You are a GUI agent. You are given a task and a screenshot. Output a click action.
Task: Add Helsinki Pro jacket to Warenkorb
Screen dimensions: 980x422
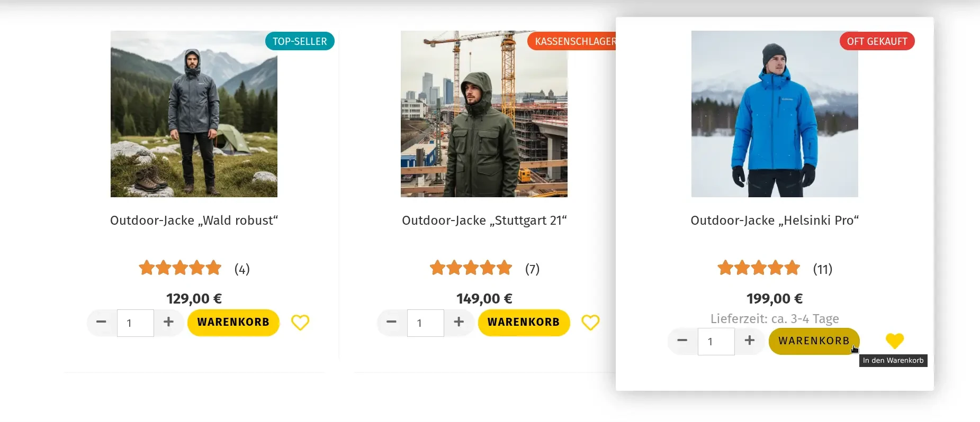[814, 341]
